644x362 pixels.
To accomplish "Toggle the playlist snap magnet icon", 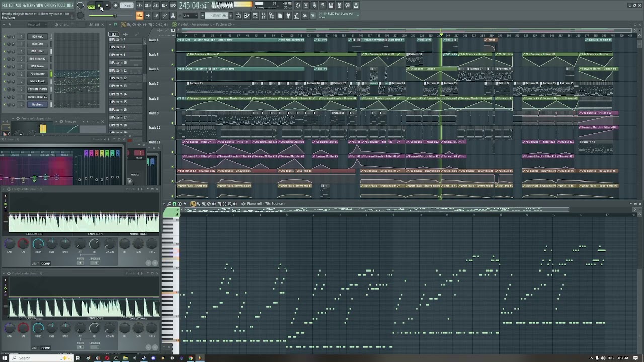I will coord(115,24).
